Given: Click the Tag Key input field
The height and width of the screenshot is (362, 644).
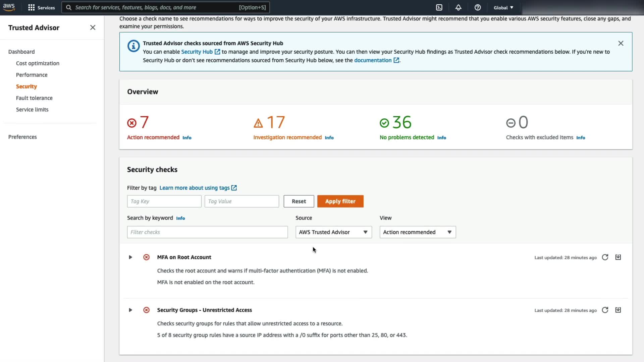Looking at the screenshot, I should click(x=164, y=201).
